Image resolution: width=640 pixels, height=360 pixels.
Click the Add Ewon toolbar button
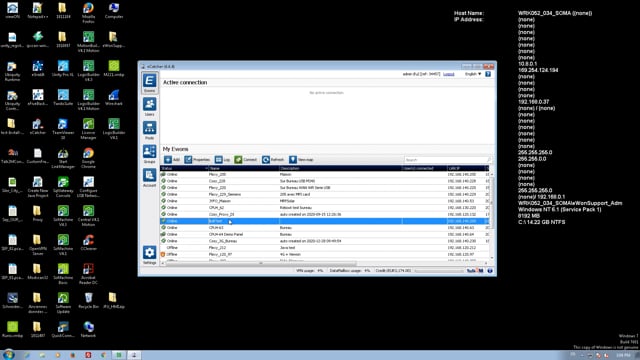pos(172,160)
